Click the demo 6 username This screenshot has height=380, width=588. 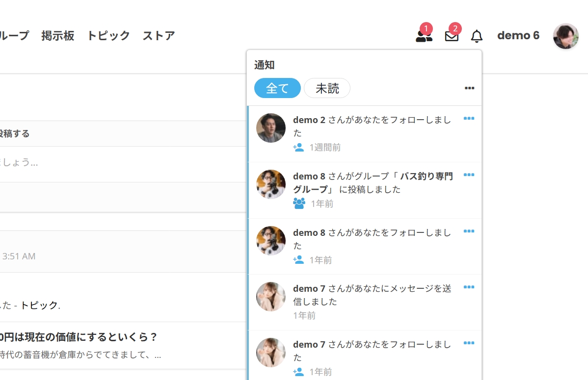coord(518,36)
